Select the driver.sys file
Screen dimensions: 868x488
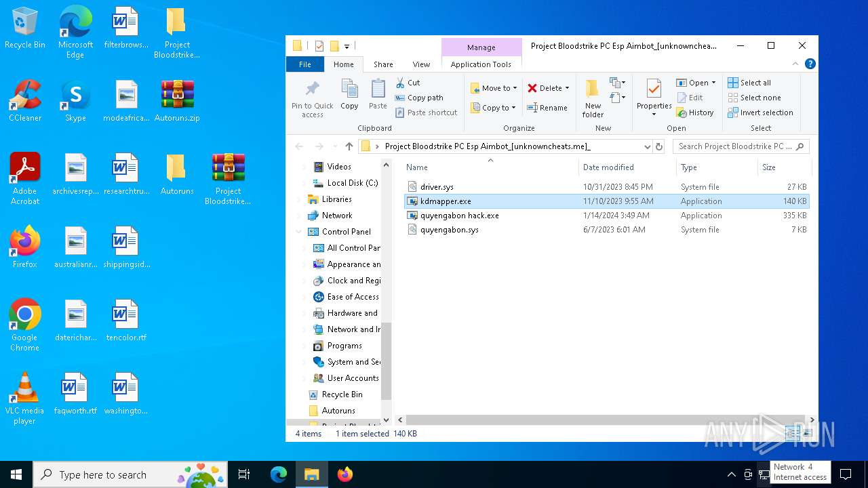[x=606, y=187]
